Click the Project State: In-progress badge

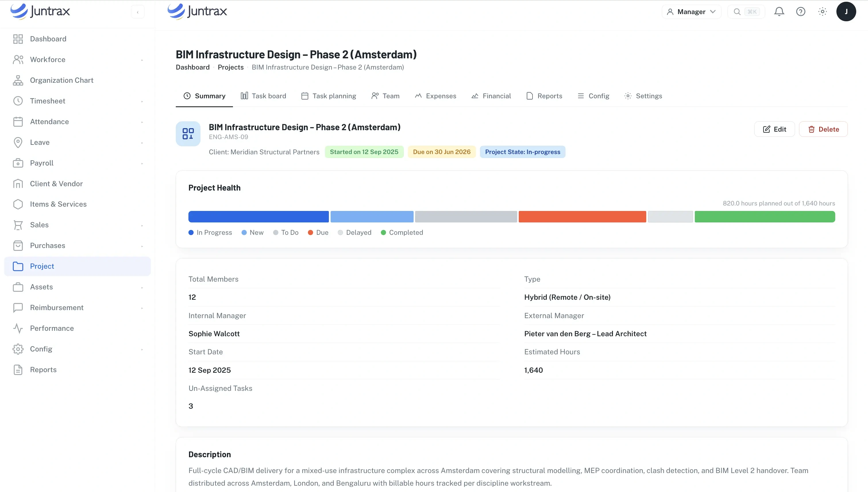pyautogui.click(x=522, y=152)
